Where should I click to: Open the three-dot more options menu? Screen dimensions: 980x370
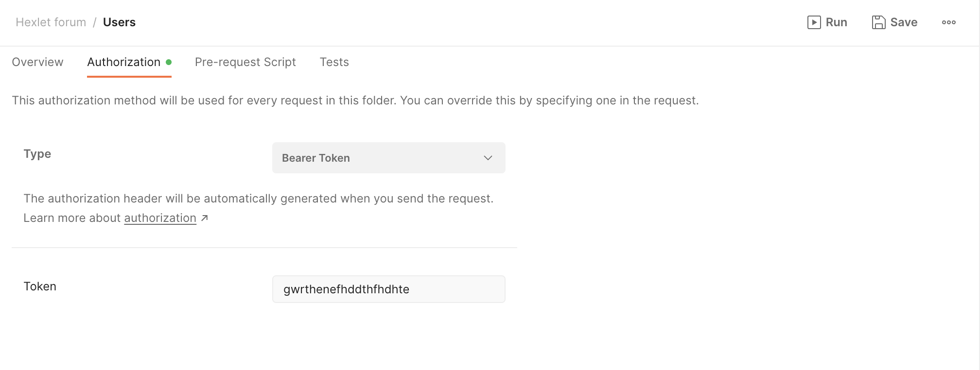[948, 22]
